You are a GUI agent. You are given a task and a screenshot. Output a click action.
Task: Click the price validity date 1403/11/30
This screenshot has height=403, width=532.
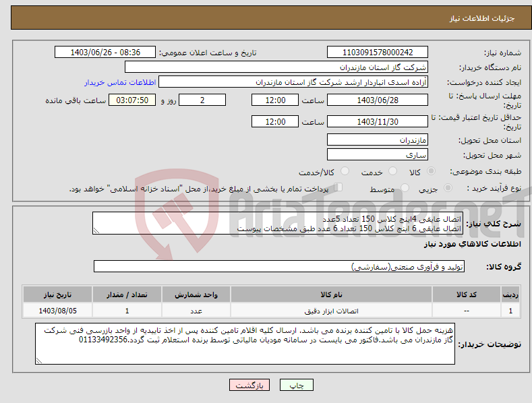(x=378, y=121)
